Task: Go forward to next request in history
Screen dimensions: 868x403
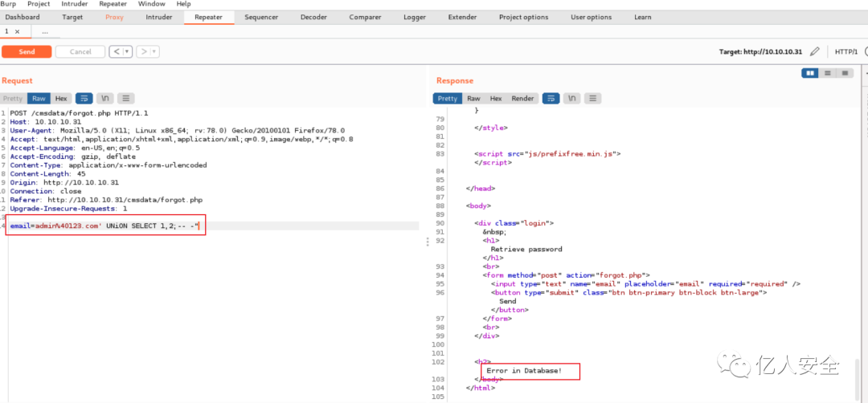Action: (143, 51)
